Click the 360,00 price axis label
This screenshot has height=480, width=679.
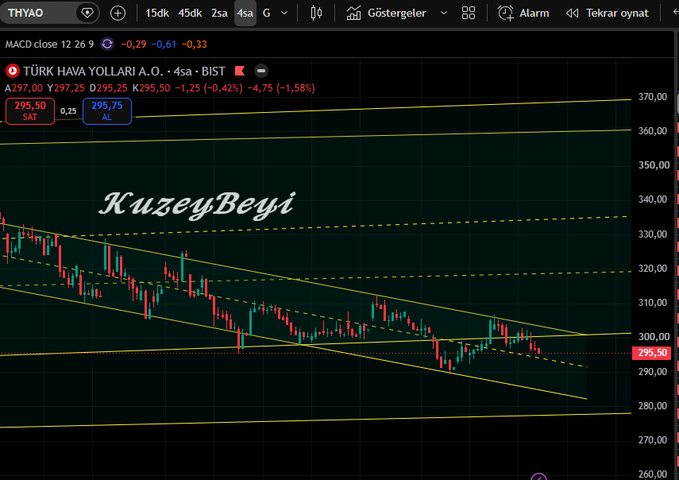(x=653, y=131)
